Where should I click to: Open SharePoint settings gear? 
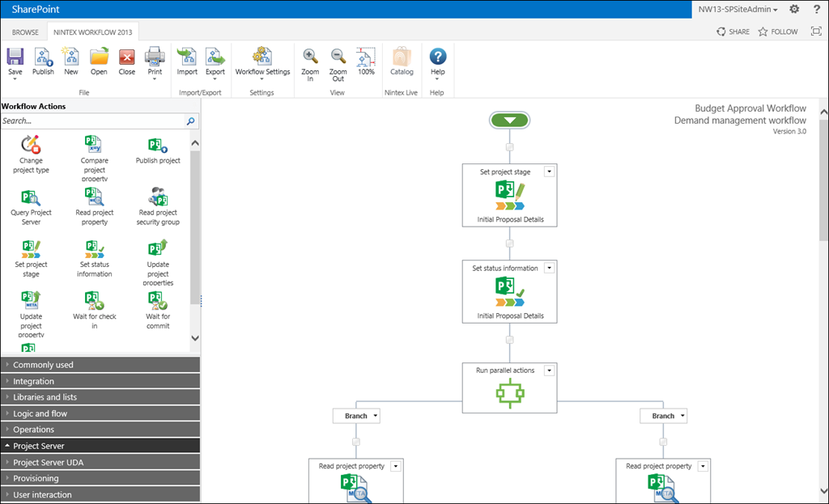tap(794, 9)
